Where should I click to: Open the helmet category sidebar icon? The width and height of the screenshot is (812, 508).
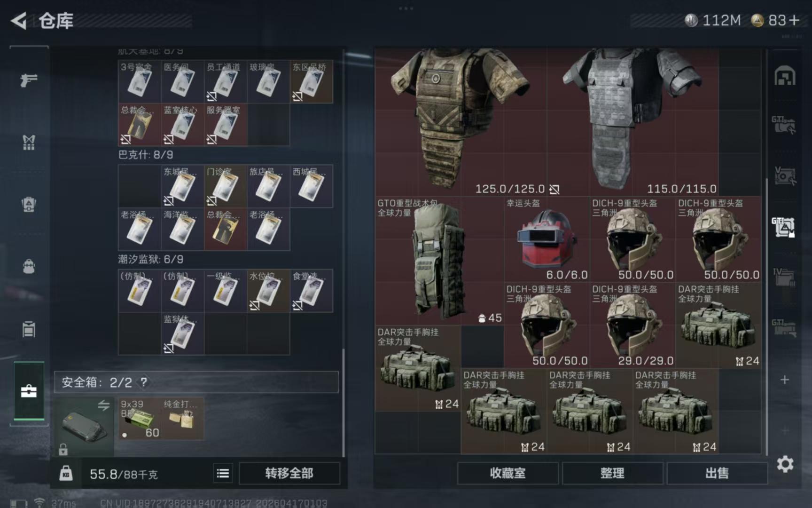click(x=29, y=204)
